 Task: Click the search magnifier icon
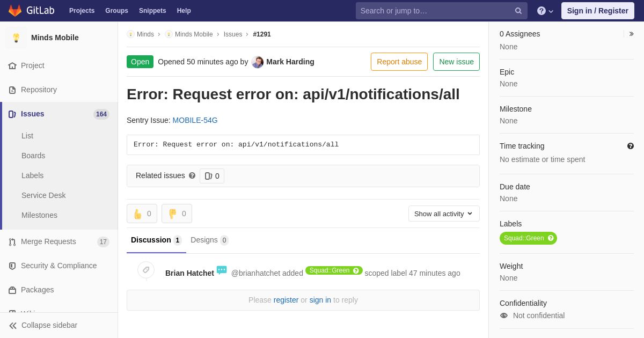pos(518,11)
